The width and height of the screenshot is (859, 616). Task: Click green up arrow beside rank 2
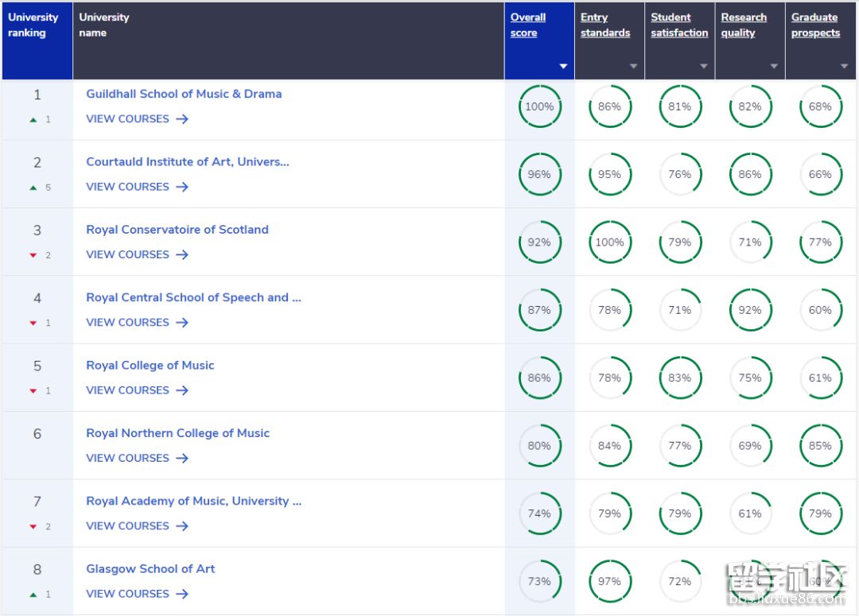(33, 188)
